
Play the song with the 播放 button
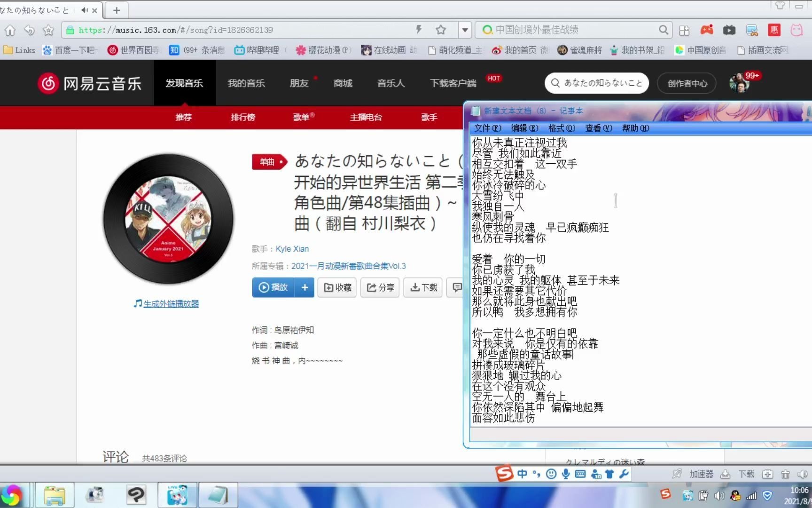tap(273, 287)
